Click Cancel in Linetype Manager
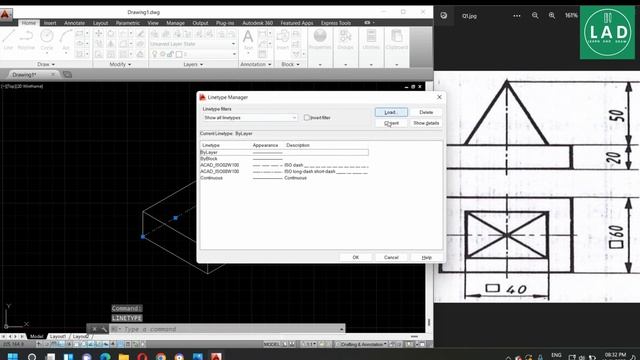Viewport: 640px width, 360px height. (391, 257)
